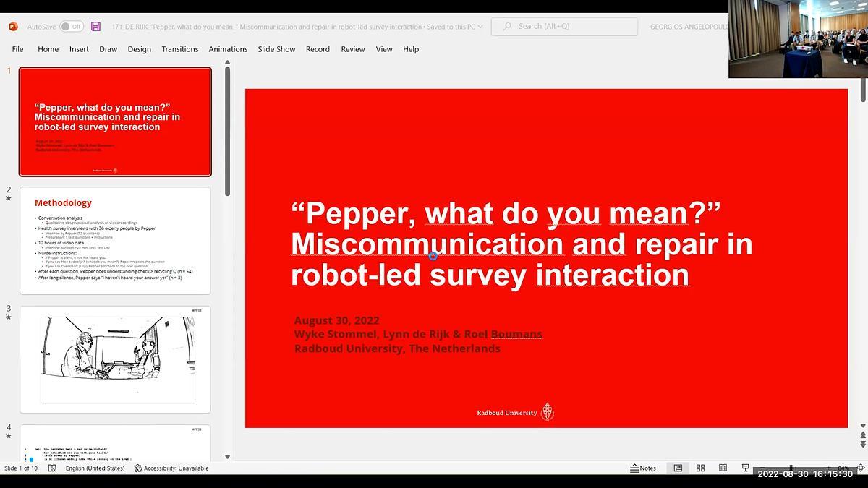This screenshot has width=868, height=488.
Task: Switch to Slide Sorter view
Action: tap(700, 468)
